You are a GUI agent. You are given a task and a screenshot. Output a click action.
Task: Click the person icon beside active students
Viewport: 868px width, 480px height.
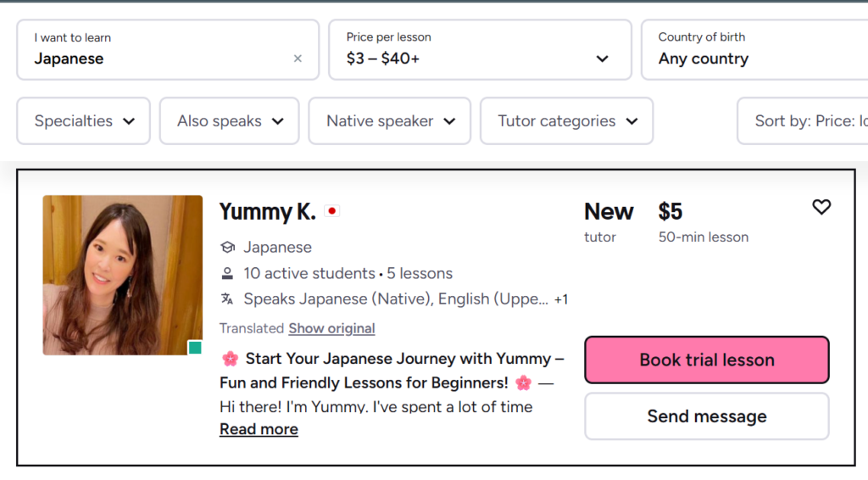point(227,273)
